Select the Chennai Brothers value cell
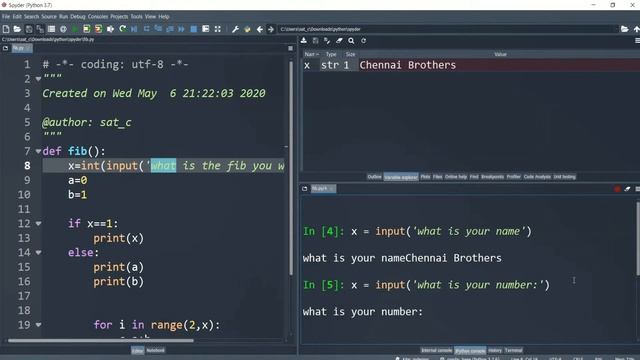Viewport: 640px width, 360px height. pyautogui.click(x=499, y=65)
